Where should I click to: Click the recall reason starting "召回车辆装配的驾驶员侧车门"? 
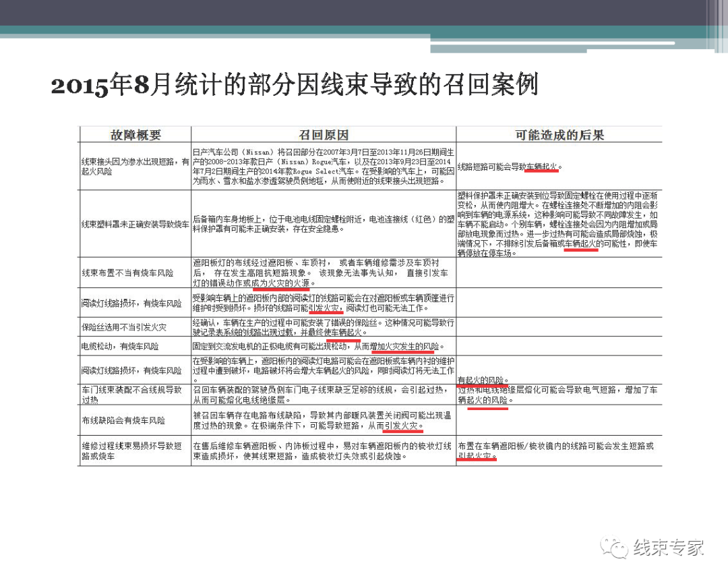[x=320, y=395]
